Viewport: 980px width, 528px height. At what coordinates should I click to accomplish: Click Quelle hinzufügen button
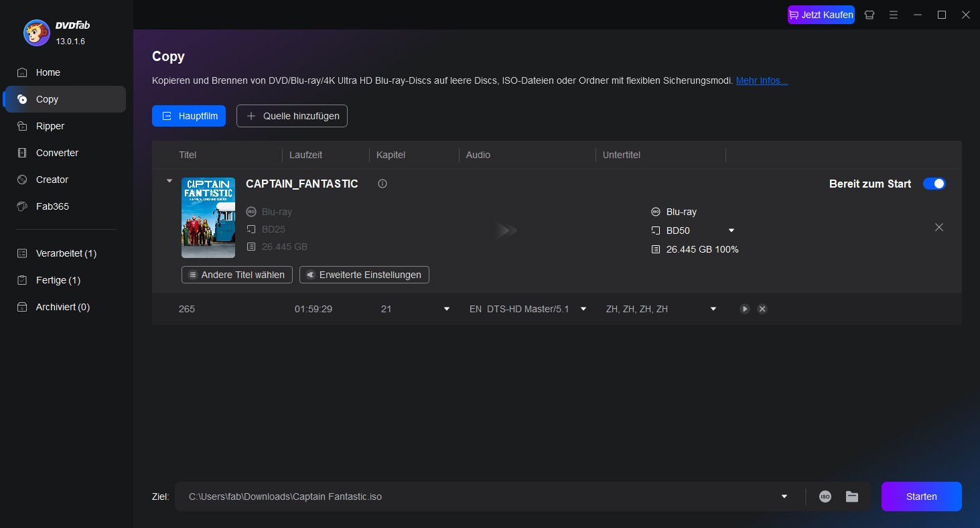coord(292,116)
